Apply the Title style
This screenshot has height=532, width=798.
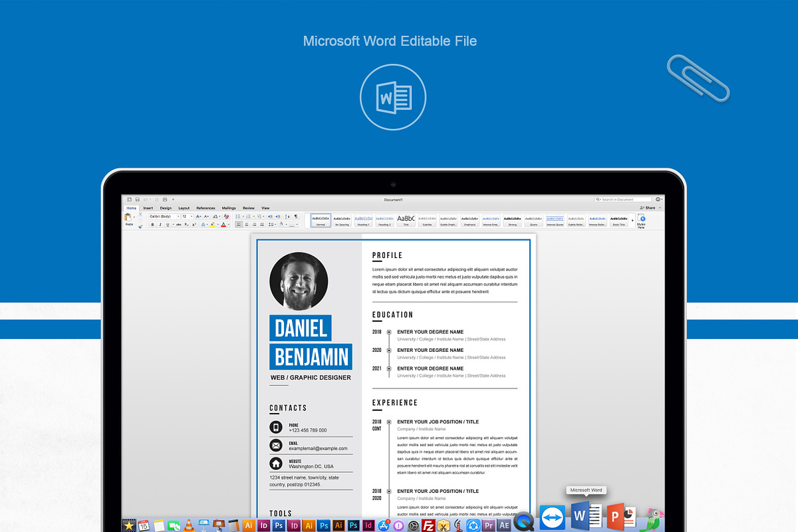[x=406, y=220]
